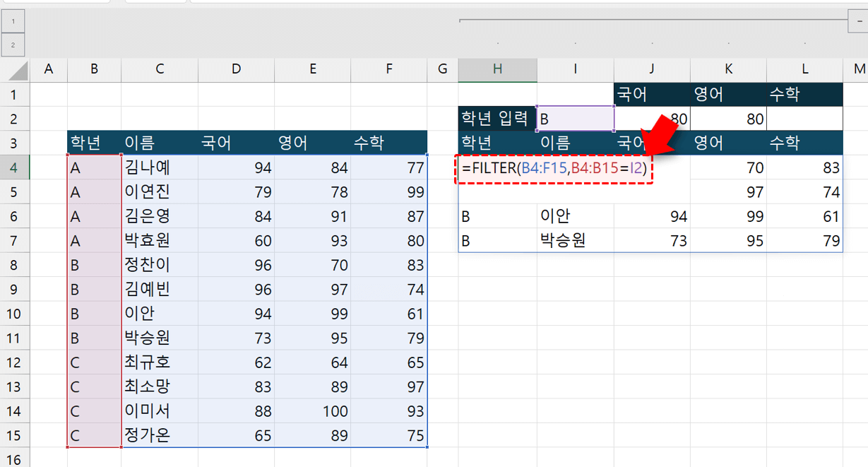This screenshot has width=868, height=467.
Task: Select the 수학 header in column F
Action: pyautogui.click(x=388, y=143)
